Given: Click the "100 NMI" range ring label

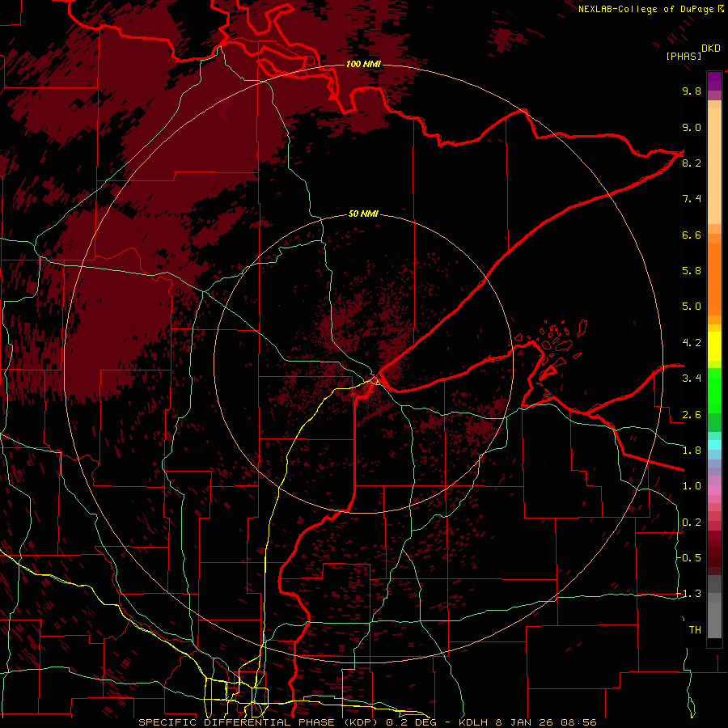Looking at the screenshot, I should coord(363,64).
